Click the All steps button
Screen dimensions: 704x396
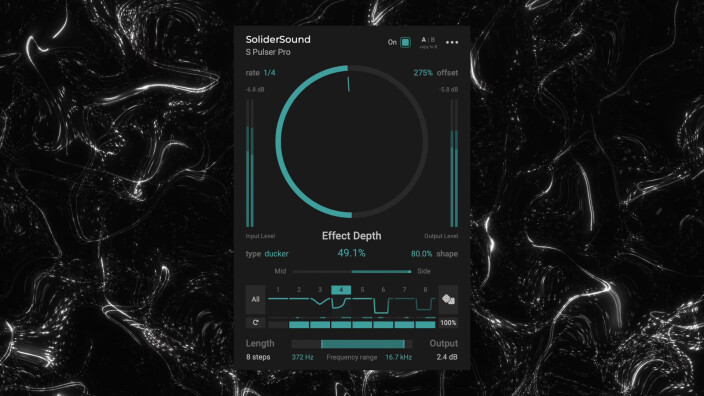click(255, 299)
